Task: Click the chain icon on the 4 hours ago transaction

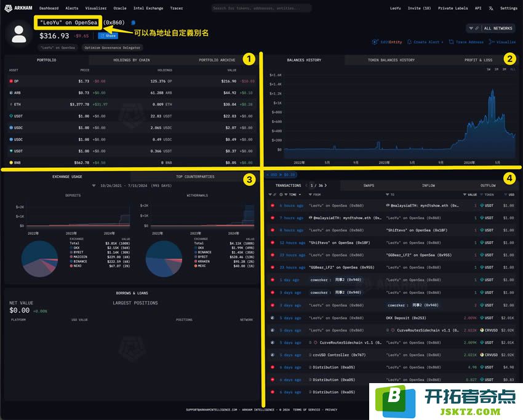Action: [x=273, y=205]
